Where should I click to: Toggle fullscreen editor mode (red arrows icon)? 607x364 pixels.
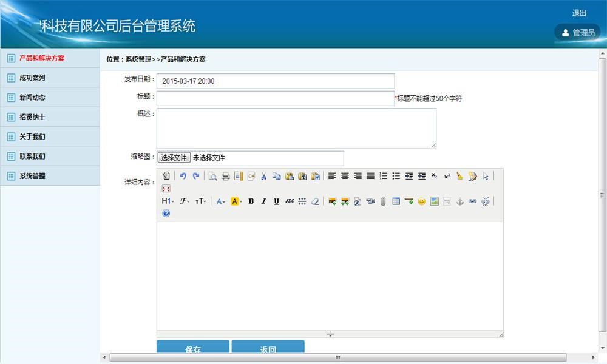click(166, 189)
